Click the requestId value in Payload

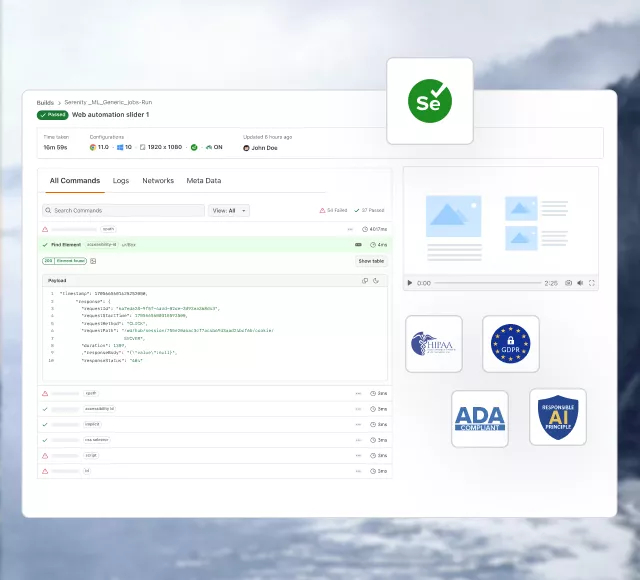167,309
